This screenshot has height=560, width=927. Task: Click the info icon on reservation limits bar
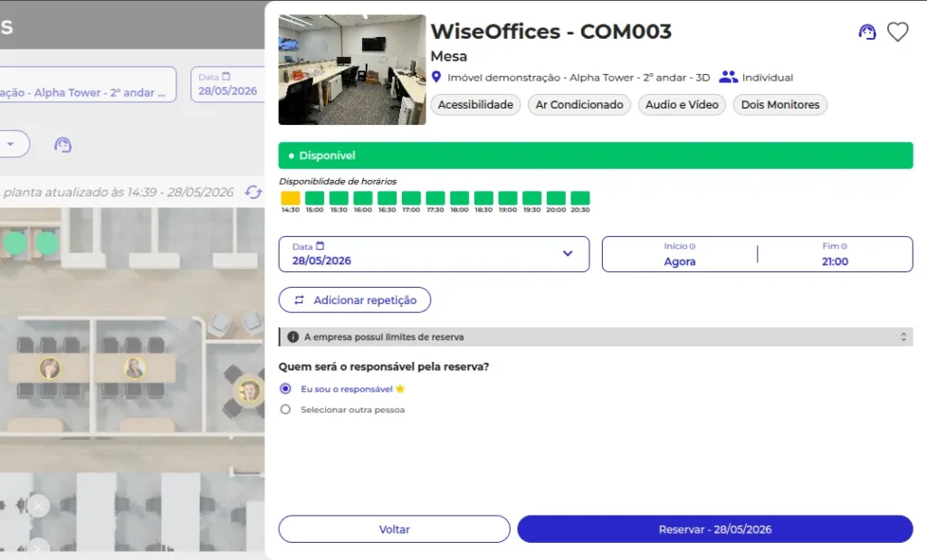[292, 337]
